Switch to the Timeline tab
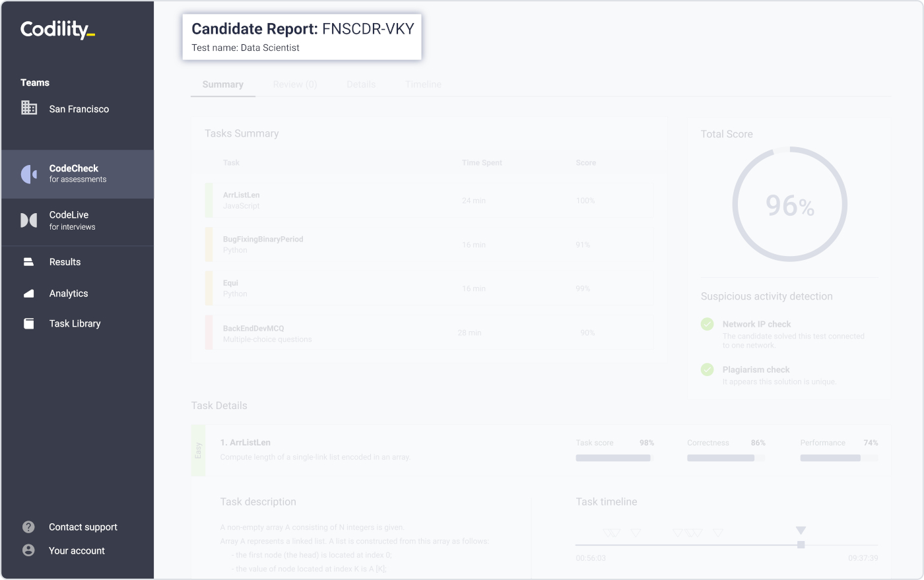 (x=424, y=84)
